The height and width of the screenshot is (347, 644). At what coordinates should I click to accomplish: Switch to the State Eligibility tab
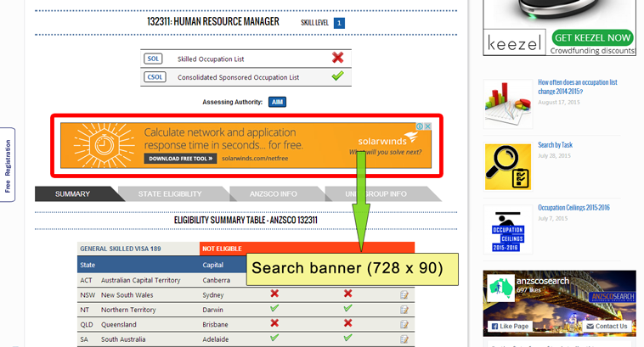(x=170, y=194)
